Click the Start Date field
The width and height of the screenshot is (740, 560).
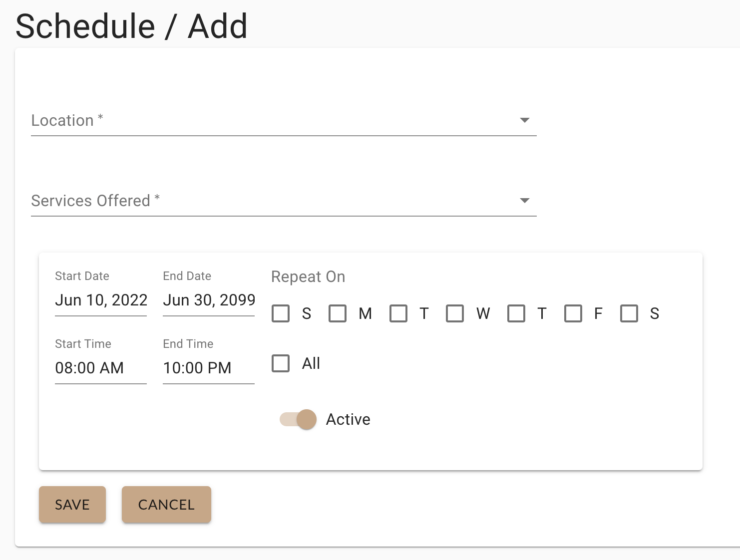(x=101, y=300)
